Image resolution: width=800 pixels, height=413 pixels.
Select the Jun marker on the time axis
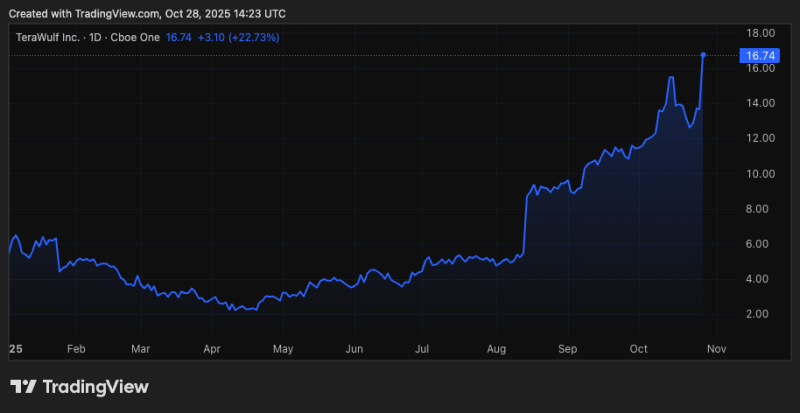[353, 349]
